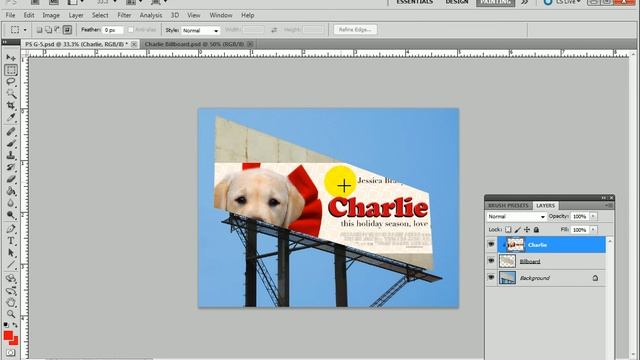Expand more workspaces chevron
This screenshot has width=640, height=360.
pos(524,2)
